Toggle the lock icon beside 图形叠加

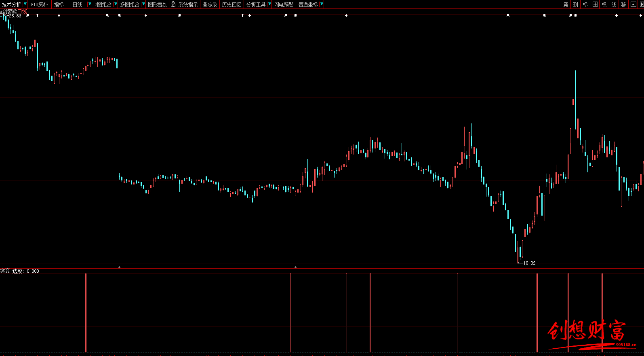[173, 4]
